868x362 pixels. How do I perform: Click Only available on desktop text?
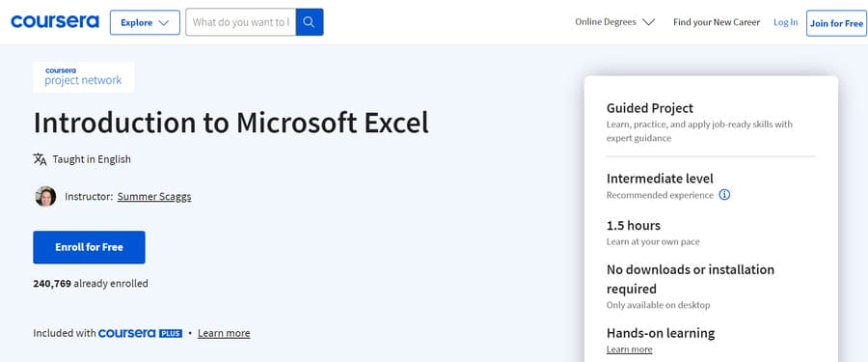[658, 305]
